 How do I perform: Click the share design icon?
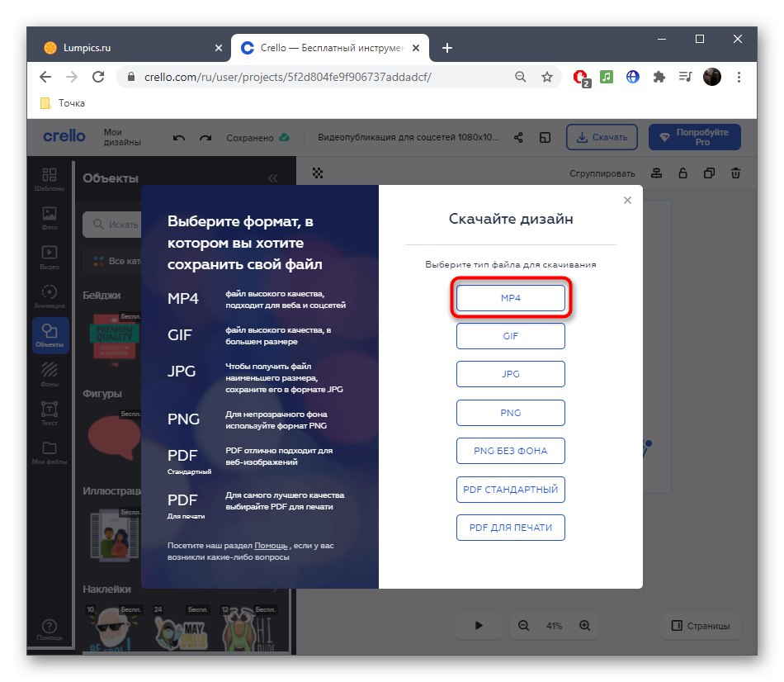click(518, 137)
